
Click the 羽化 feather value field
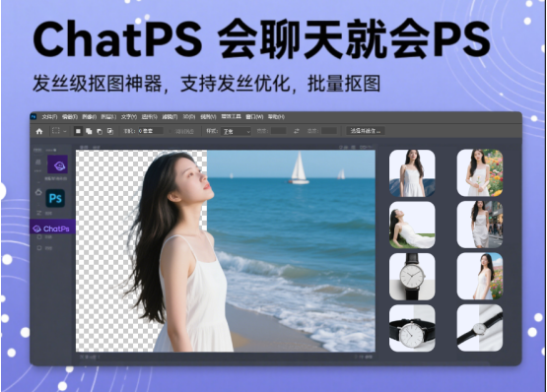[x=150, y=131]
